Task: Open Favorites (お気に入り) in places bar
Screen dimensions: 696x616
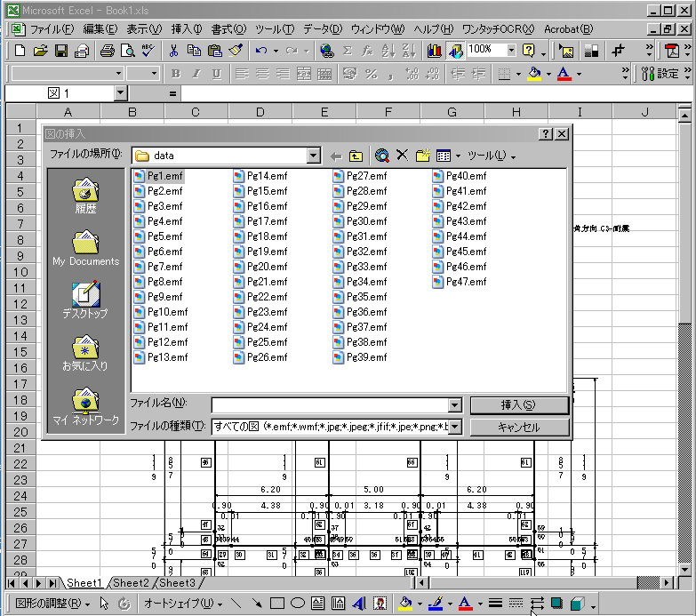Action: [x=85, y=353]
